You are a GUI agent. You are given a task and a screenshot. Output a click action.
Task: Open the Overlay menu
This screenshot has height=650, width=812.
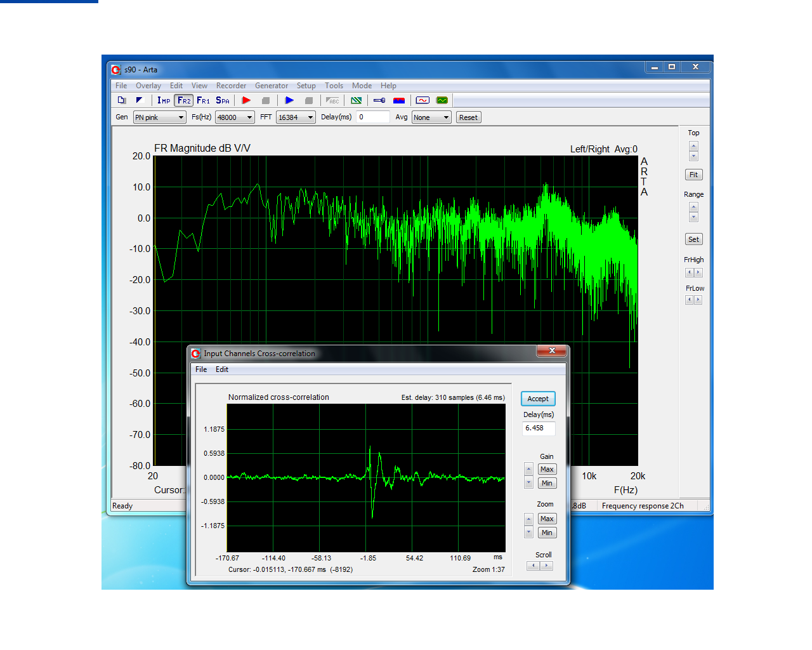point(148,86)
